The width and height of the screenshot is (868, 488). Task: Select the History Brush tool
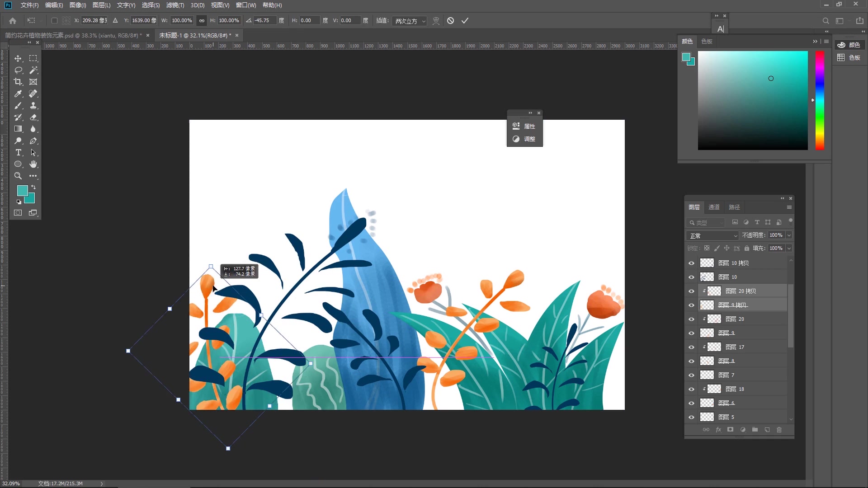tap(18, 117)
